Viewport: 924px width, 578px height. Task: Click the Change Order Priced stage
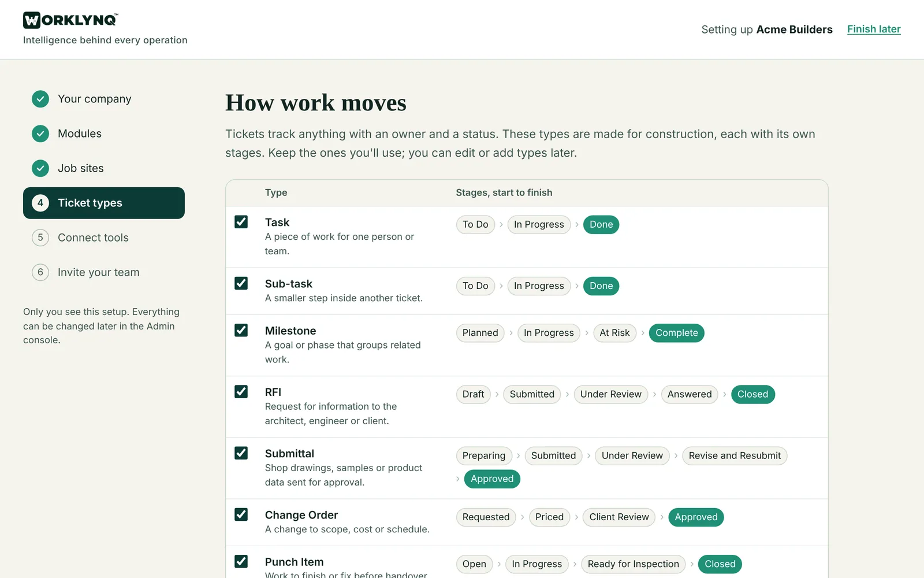pos(549,517)
